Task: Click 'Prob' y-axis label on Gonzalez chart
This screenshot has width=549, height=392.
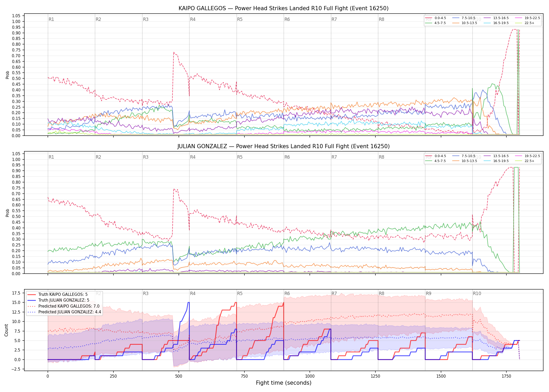Action: click(8, 213)
